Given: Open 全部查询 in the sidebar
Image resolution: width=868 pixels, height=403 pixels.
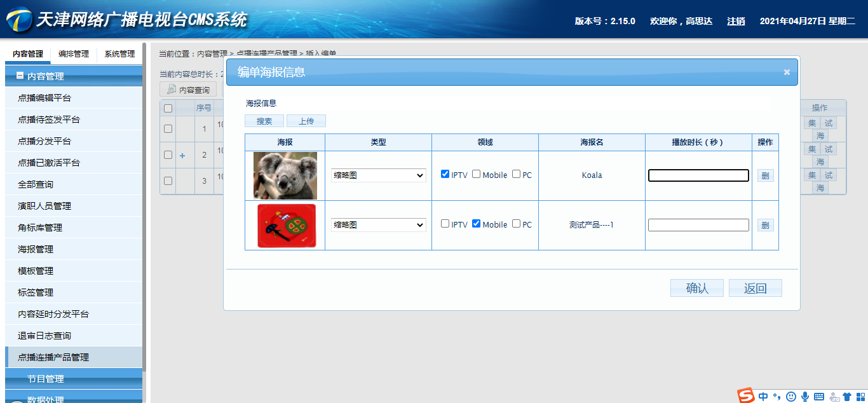Looking at the screenshot, I should [74, 184].
